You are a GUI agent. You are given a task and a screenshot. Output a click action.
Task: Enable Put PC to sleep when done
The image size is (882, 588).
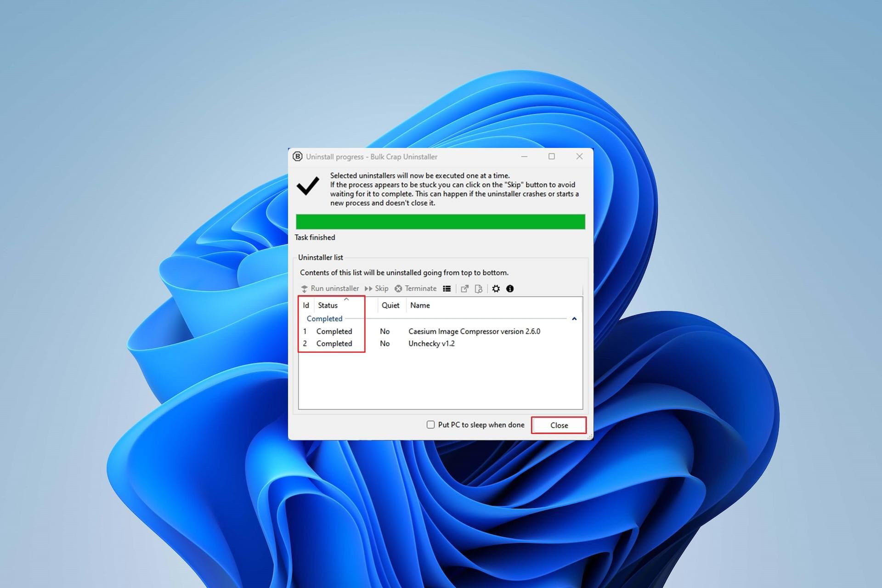[430, 424]
